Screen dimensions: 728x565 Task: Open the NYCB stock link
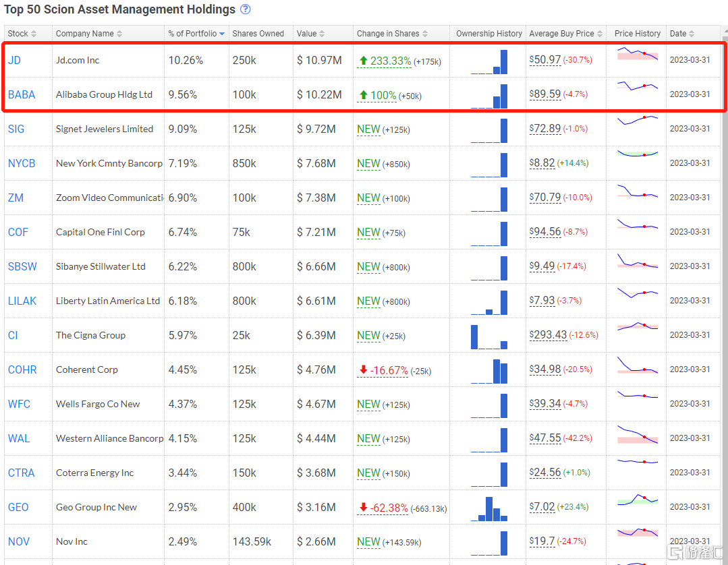pos(22,164)
